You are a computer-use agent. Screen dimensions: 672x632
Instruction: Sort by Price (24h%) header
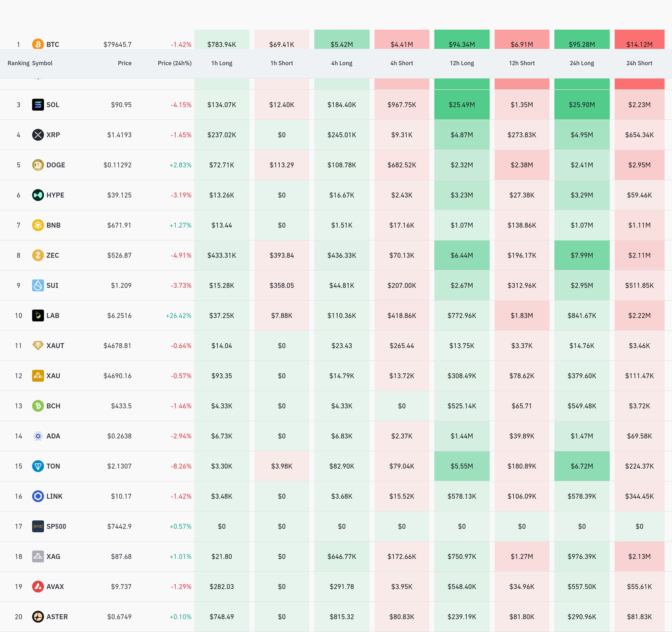click(x=174, y=63)
